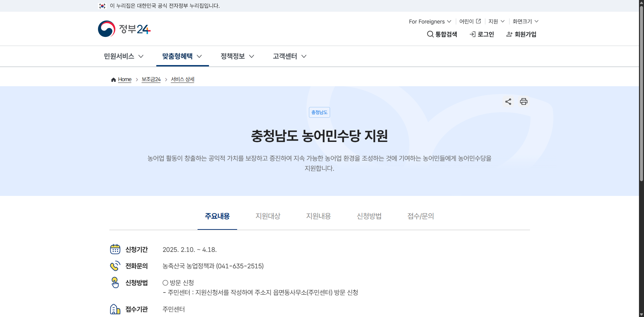
Task: Open the 고객센터 menu
Action: tap(289, 56)
